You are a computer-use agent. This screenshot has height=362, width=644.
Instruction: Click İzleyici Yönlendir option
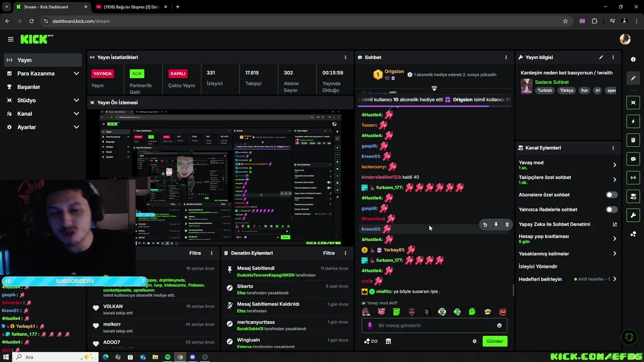pyautogui.click(x=538, y=266)
